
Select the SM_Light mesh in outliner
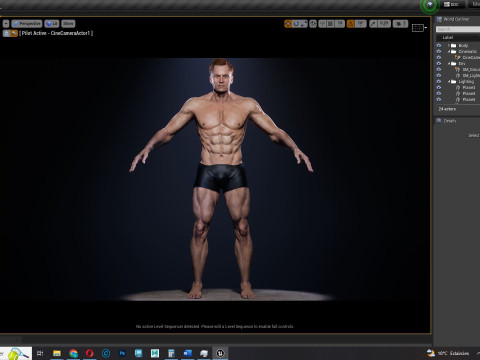pyautogui.click(x=471, y=75)
